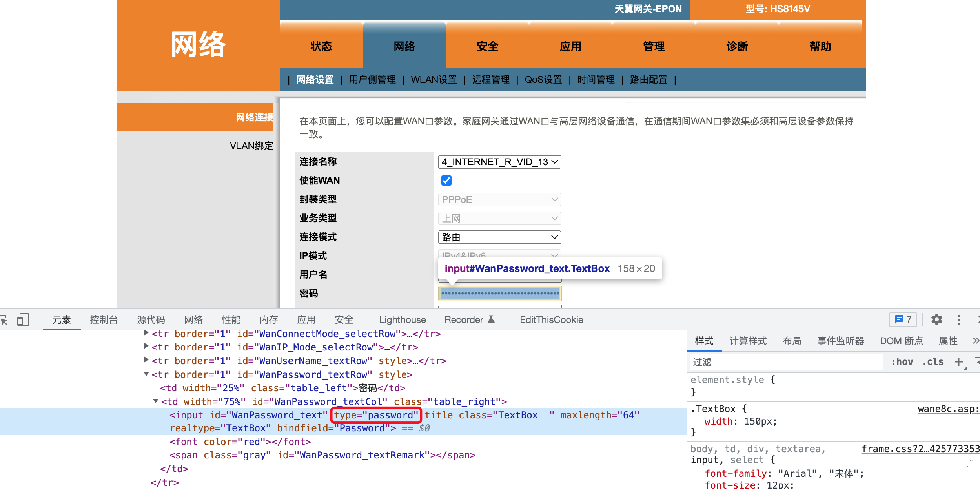Viewport: 980px width, 489px height.
Task: Open the 应用 main menu tab
Action: [571, 46]
